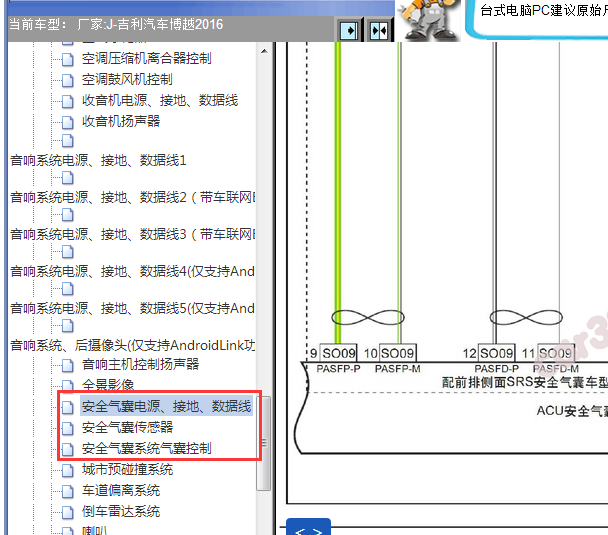Click connector label 12 SO09
Screen dimensions: 608x535
[x=489, y=353]
